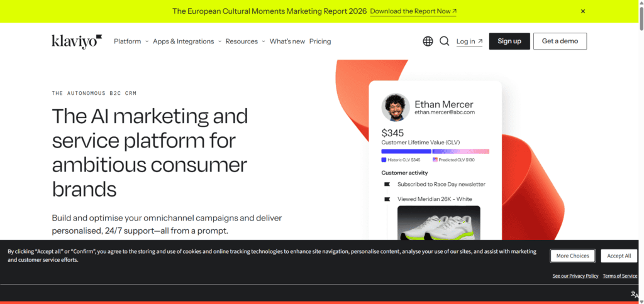The image size is (644, 304).
Task: Click the Predicted CLV legend swatch
Action: click(x=435, y=160)
